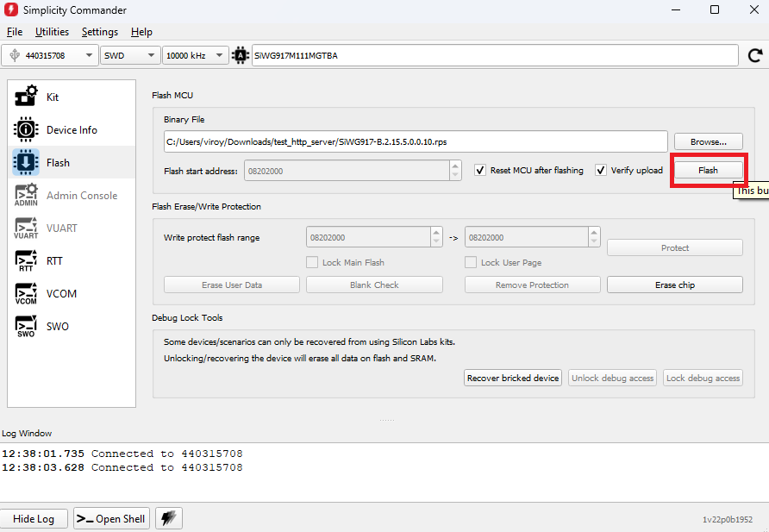Uncheck Reset MCU after flashing

481,171
